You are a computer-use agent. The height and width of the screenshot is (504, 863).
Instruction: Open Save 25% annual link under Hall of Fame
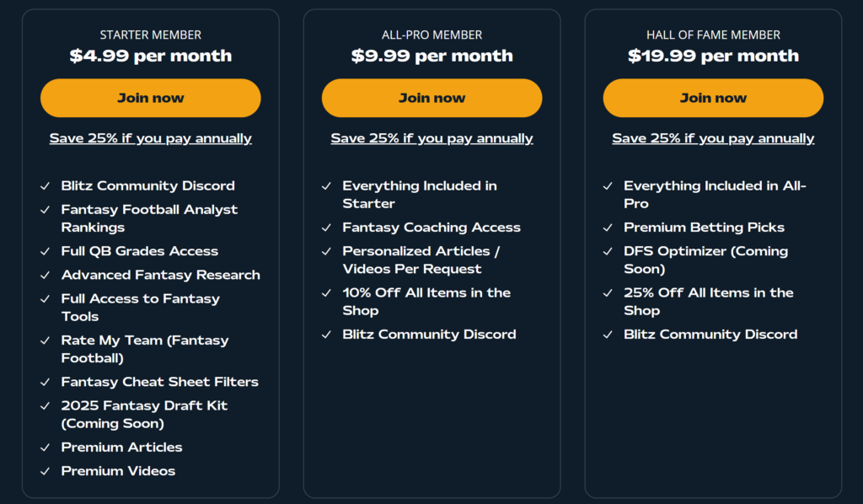713,137
